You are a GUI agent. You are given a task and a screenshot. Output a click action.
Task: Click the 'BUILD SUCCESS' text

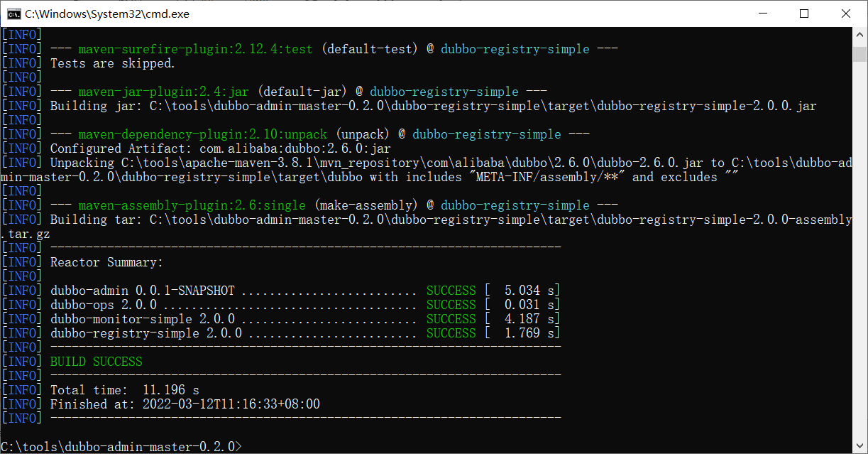tap(96, 362)
